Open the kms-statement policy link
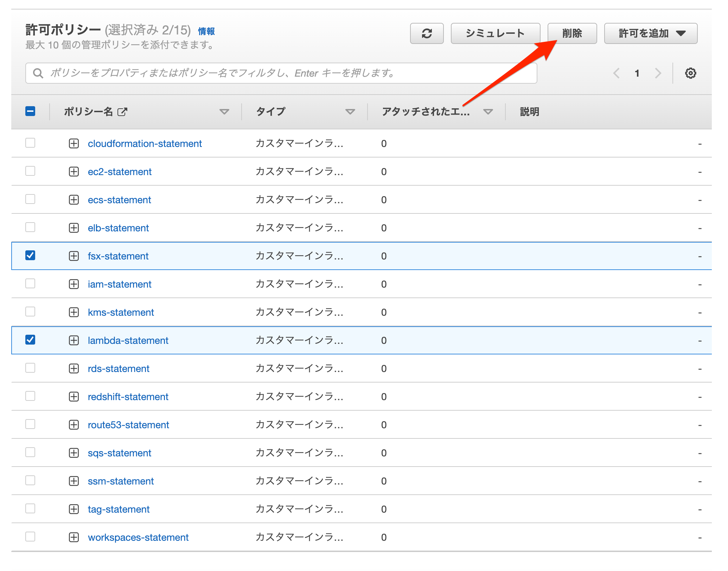728x571 pixels. [x=121, y=312]
